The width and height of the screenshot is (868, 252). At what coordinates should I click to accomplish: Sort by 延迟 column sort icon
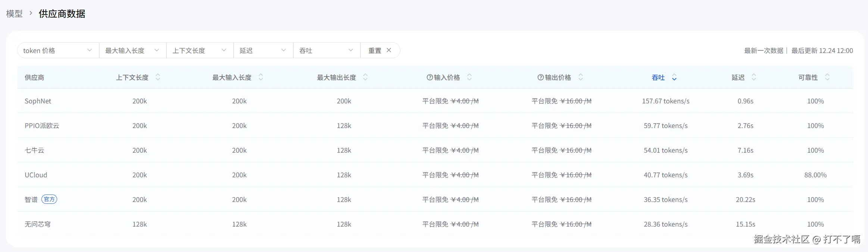[x=754, y=77]
